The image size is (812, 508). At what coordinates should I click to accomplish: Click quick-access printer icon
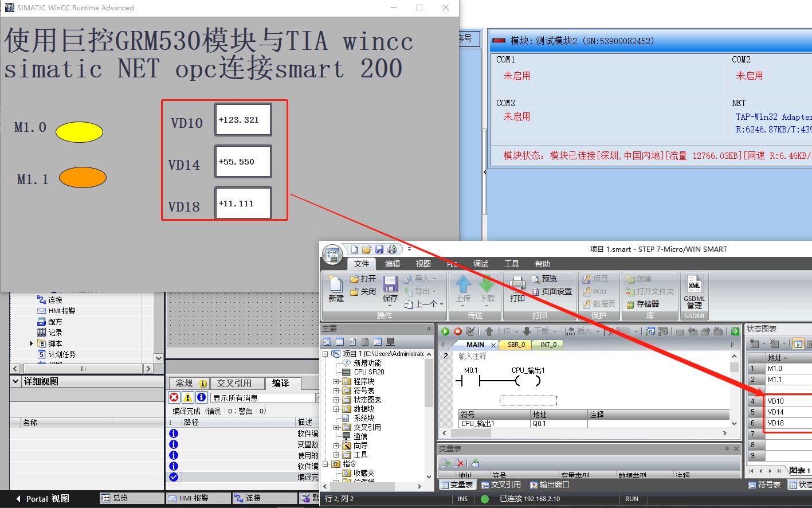(x=392, y=249)
